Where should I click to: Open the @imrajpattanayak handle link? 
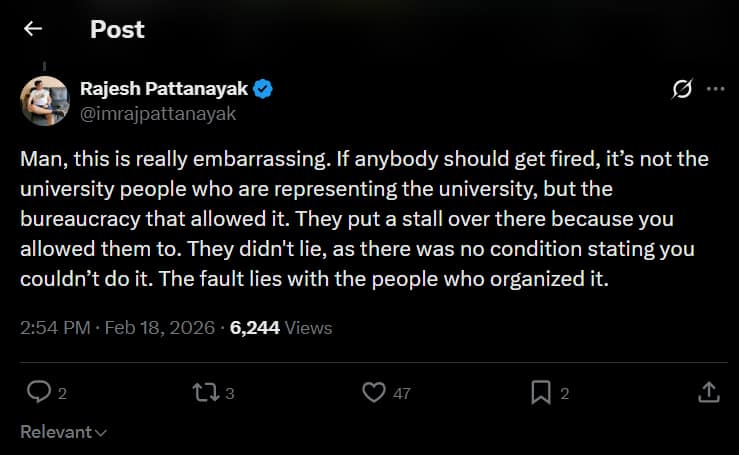(x=157, y=113)
